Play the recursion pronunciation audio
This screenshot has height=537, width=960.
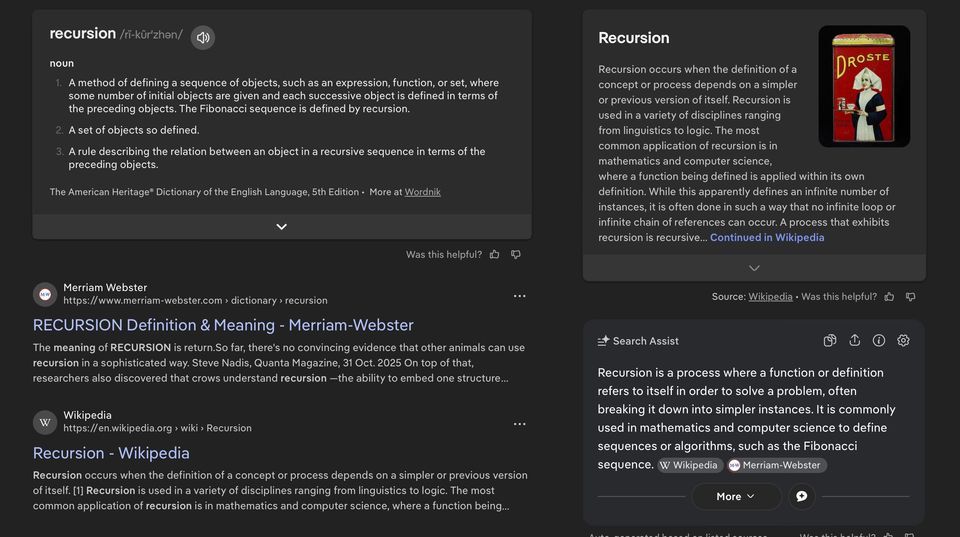[203, 37]
